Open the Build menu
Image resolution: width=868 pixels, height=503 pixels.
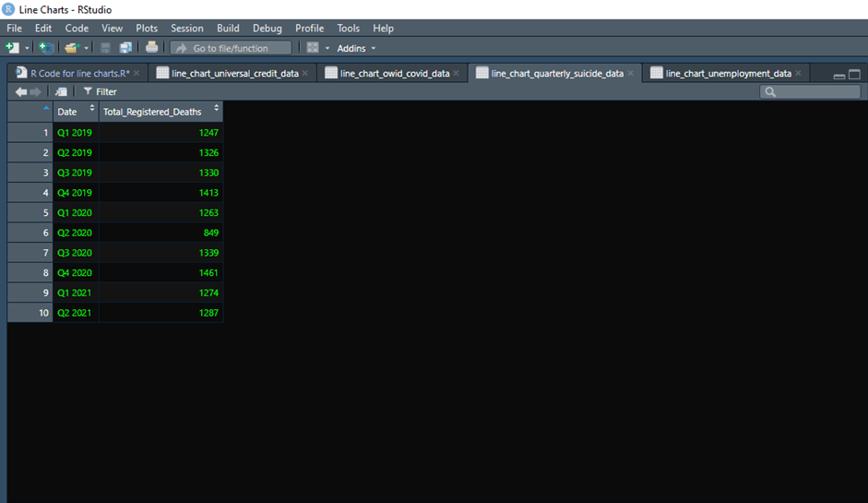228,29
